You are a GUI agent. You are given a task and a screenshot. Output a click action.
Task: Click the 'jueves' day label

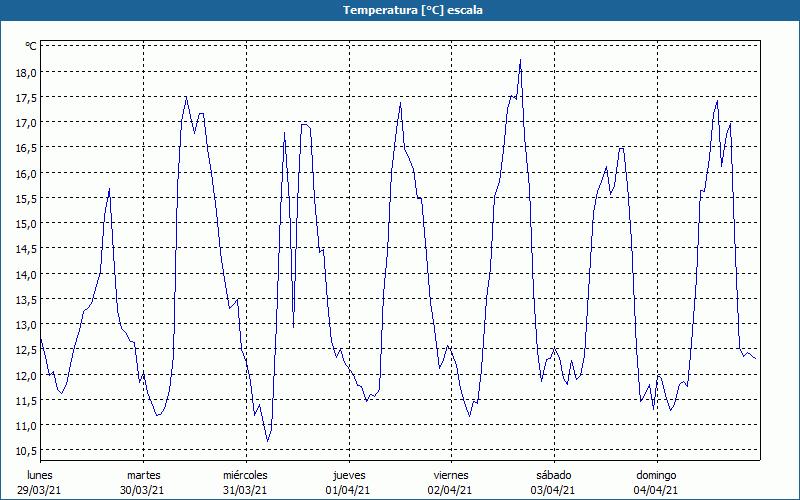coord(349,475)
